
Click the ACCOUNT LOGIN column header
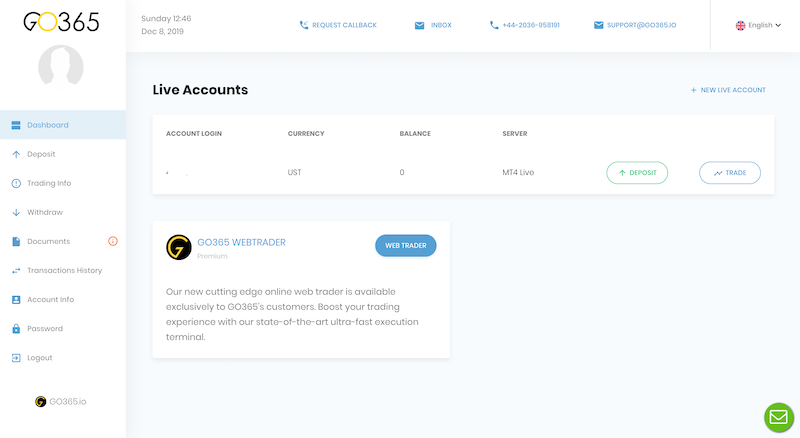194,134
